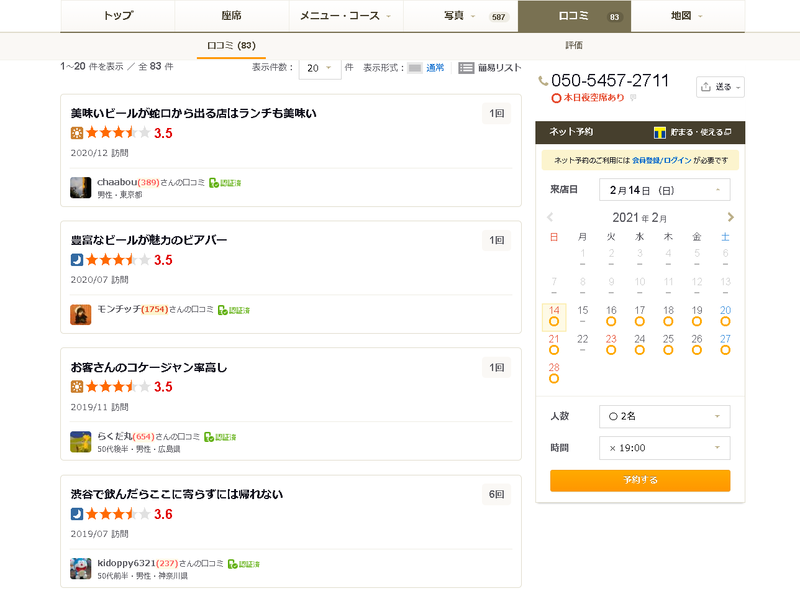Click the 本日夜空席あり availability circle icon
Image resolution: width=800 pixels, height=596 pixels.
[x=556, y=98]
